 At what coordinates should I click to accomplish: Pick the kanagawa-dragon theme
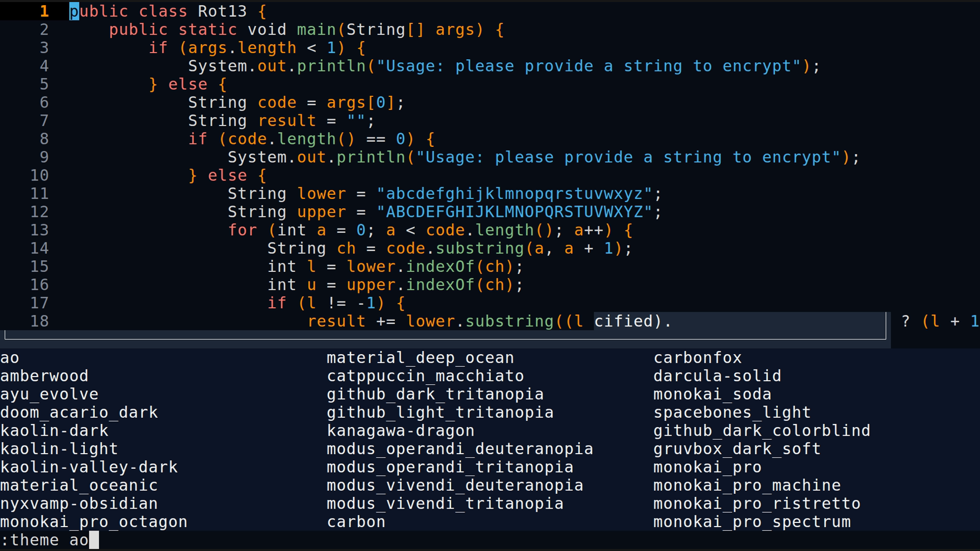point(400,431)
